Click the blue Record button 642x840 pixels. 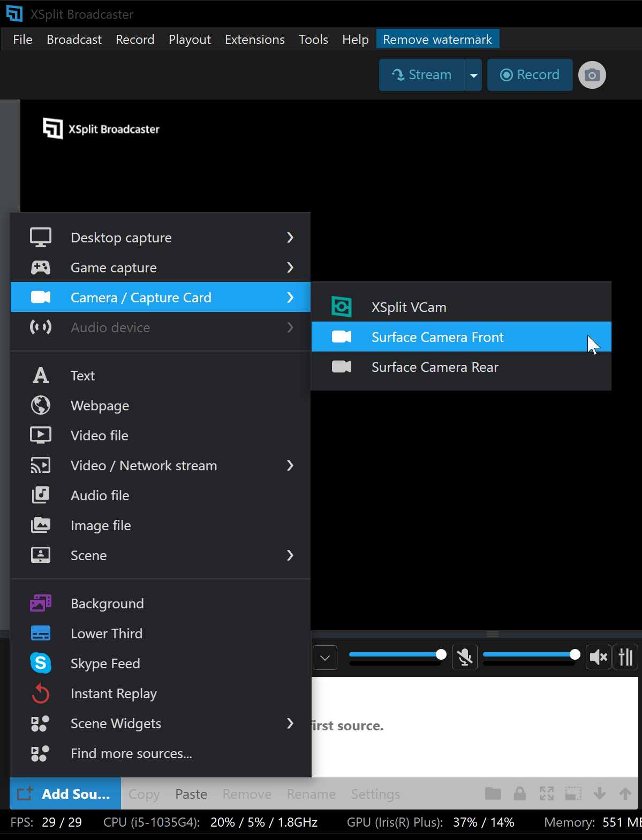point(530,75)
